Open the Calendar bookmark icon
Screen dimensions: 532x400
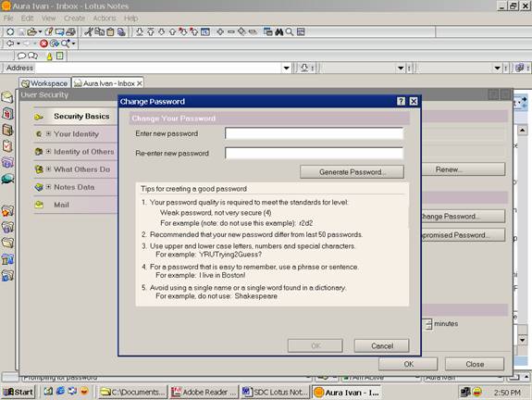7,113
